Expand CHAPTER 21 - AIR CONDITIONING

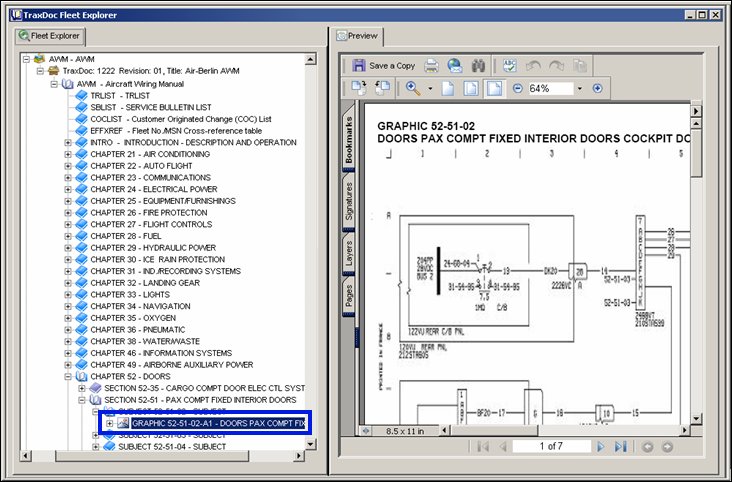(68, 154)
